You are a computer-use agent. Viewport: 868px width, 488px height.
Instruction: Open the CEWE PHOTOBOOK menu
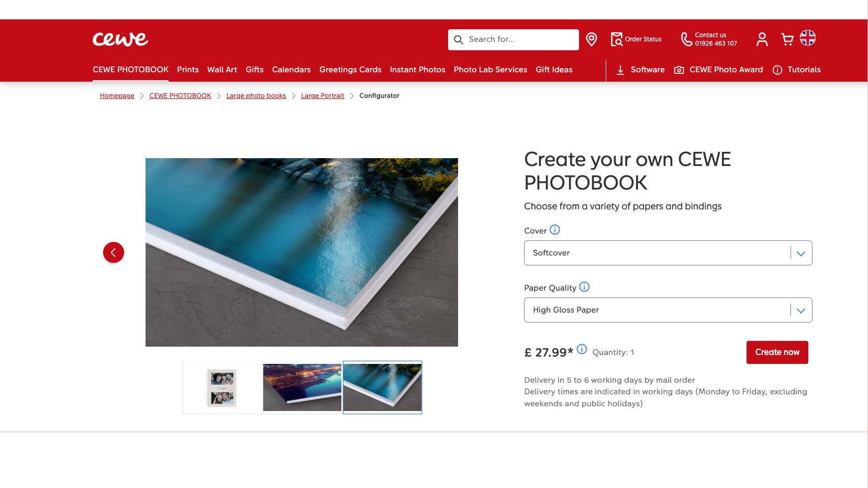pos(130,70)
